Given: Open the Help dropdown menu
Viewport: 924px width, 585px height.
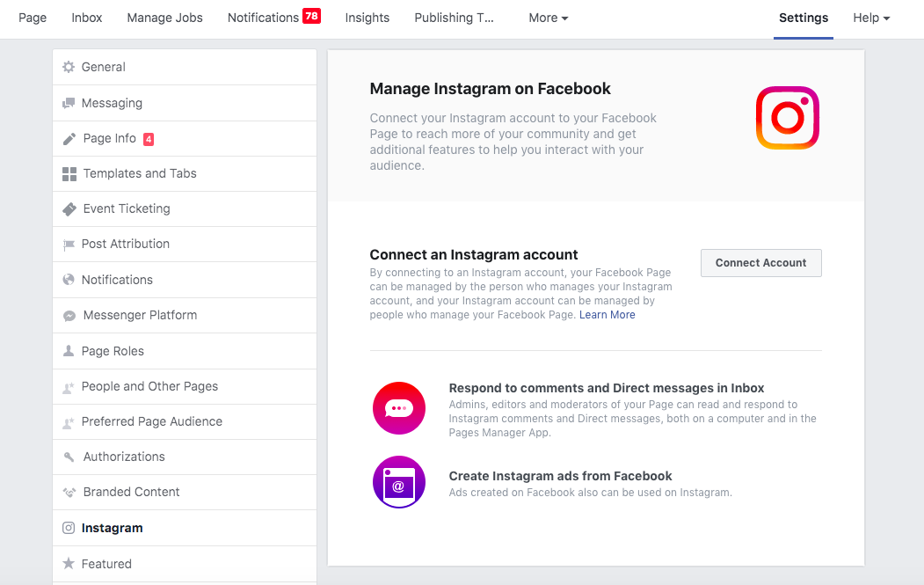Looking at the screenshot, I should 871,18.
